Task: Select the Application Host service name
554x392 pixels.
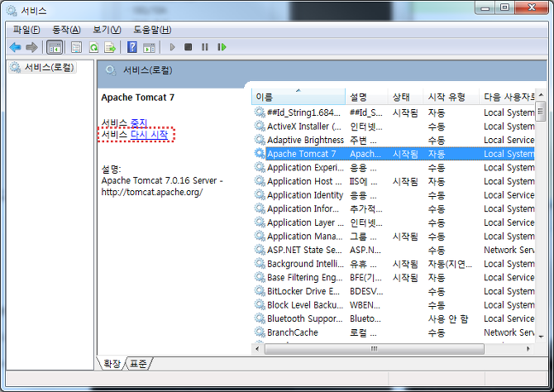Action: tap(304, 181)
